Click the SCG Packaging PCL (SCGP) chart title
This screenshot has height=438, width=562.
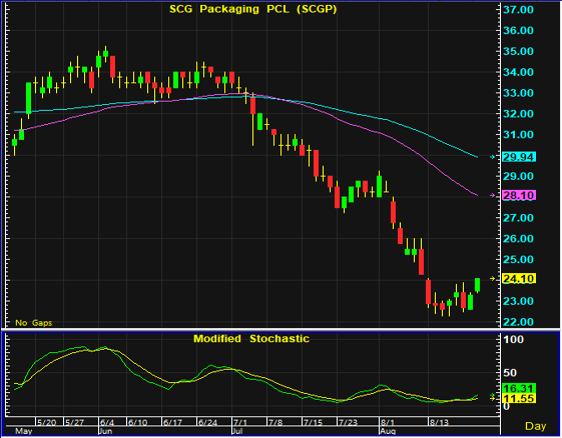click(x=253, y=9)
